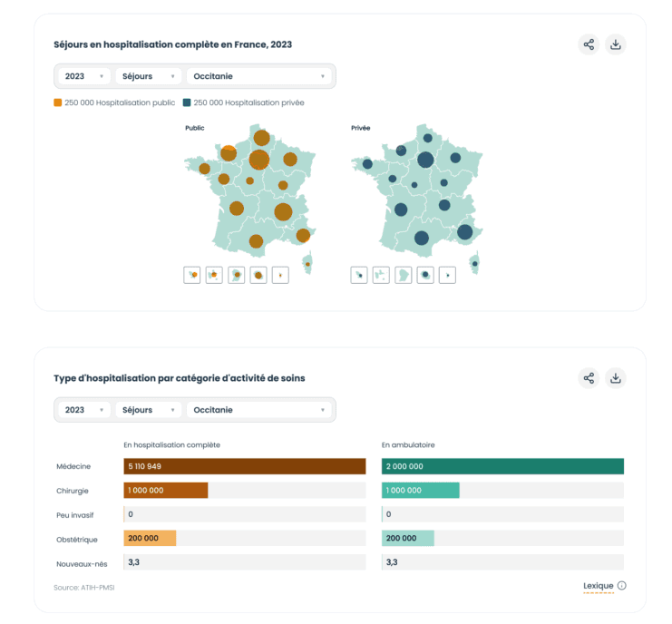
Task: Click share icon on hospitalisation type chart
Action: (x=589, y=378)
